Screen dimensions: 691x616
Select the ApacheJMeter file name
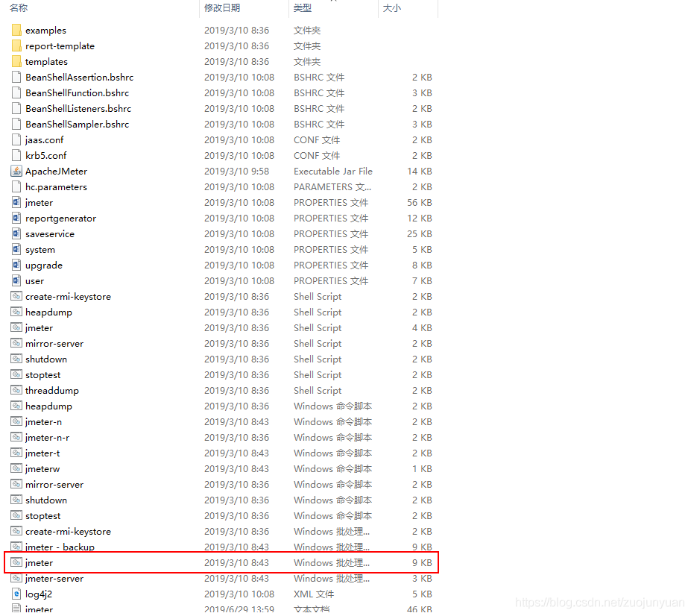[x=57, y=171]
